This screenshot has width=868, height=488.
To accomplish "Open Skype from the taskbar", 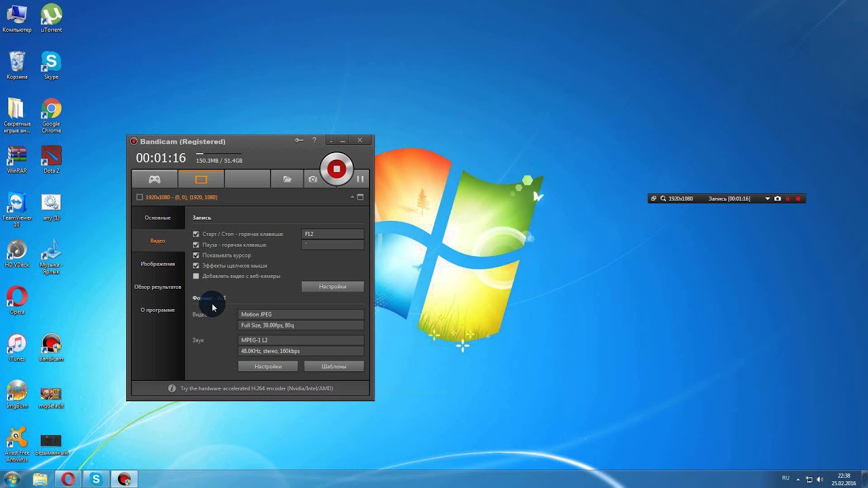I will pyautogui.click(x=96, y=479).
